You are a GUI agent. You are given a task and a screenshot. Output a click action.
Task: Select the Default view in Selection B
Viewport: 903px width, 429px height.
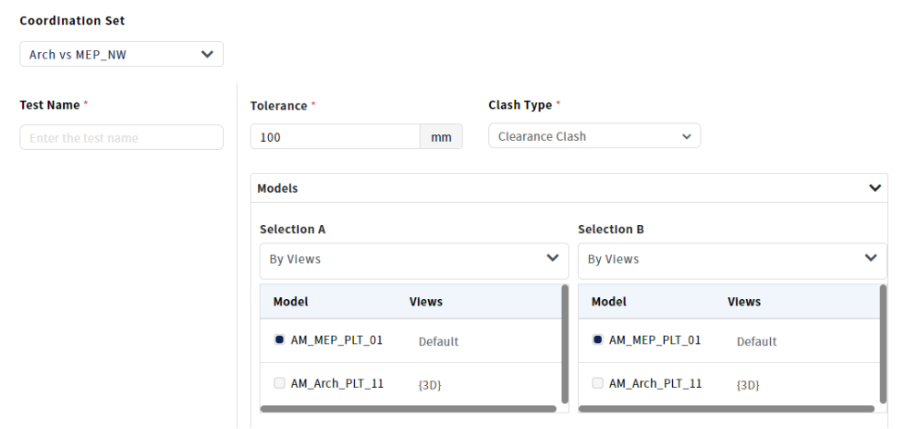756,341
